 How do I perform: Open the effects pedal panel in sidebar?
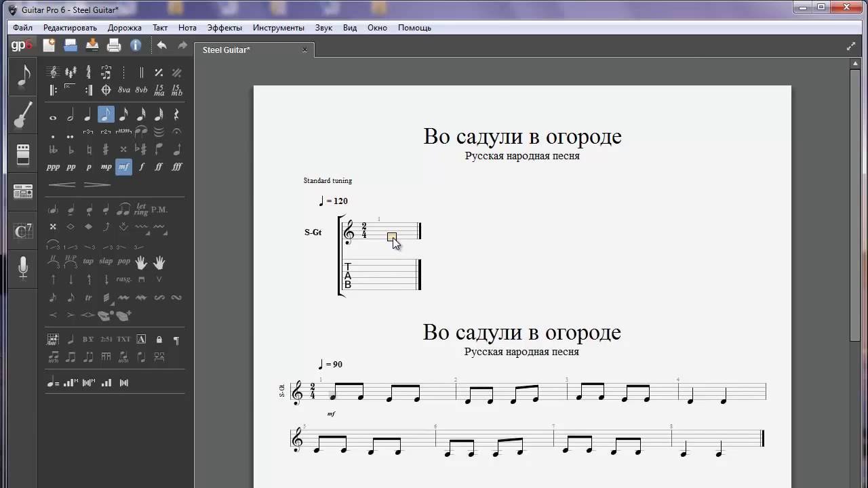tap(23, 155)
